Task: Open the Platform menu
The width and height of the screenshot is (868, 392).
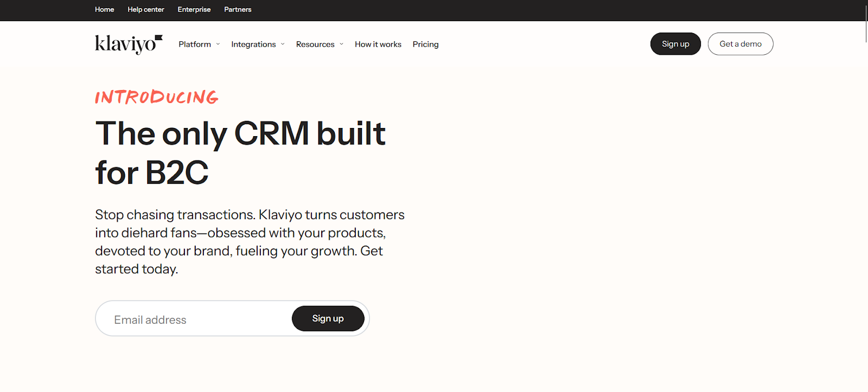Action: [195, 44]
